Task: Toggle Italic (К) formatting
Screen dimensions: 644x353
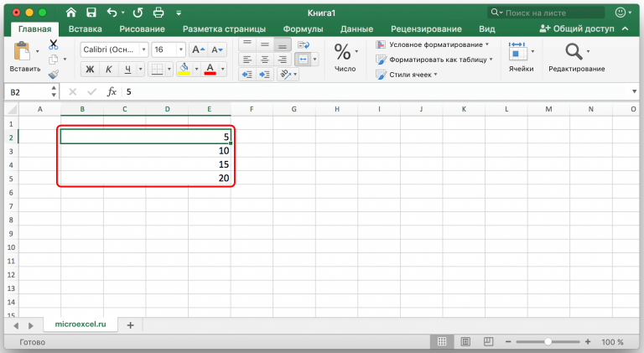Action: [108, 69]
